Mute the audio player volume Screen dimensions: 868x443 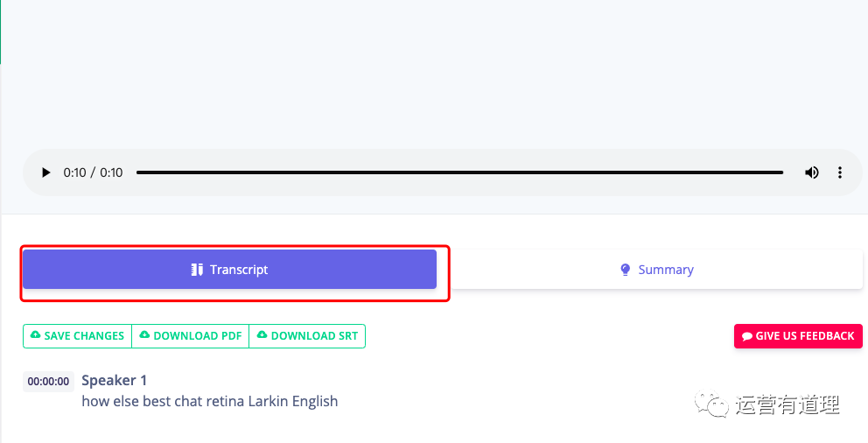812,172
